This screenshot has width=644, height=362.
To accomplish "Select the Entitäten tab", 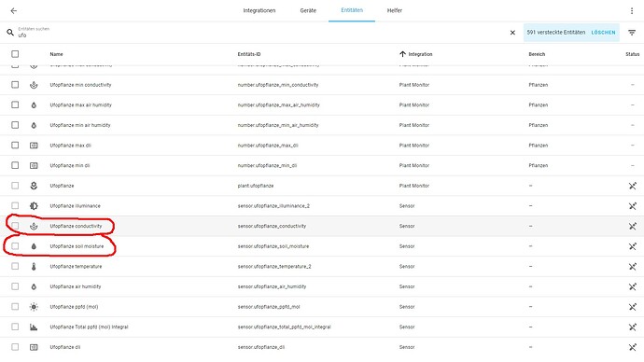I will click(352, 10).
